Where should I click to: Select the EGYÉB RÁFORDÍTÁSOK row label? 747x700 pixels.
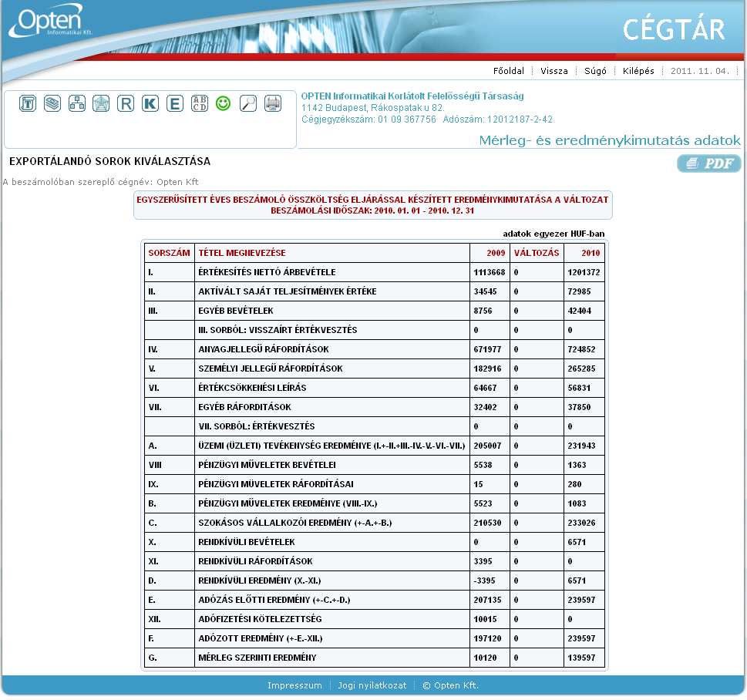(245, 407)
